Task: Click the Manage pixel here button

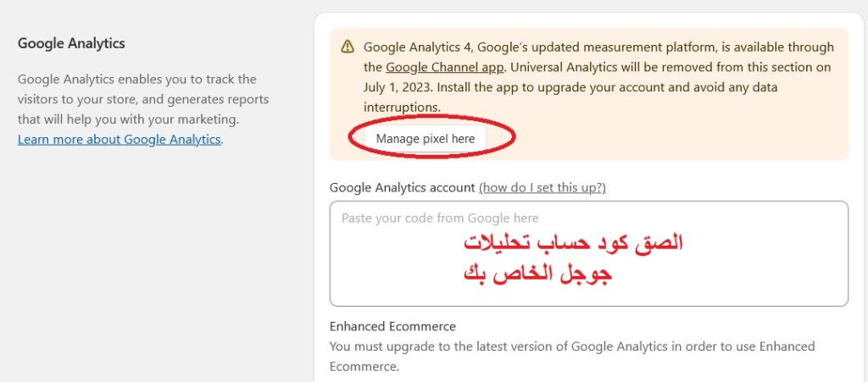Action: [x=426, y=139]
